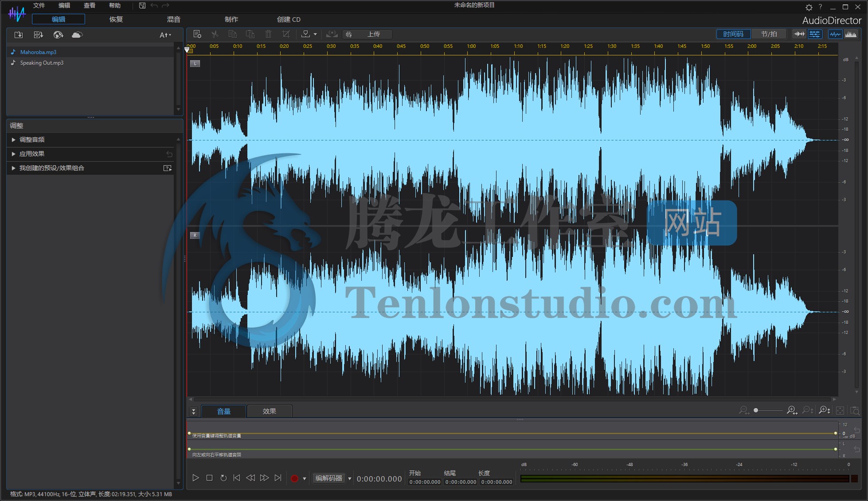This screenshot has height=501, width=868.
Task: Select the 编辑 room tab
Action: 59,19
